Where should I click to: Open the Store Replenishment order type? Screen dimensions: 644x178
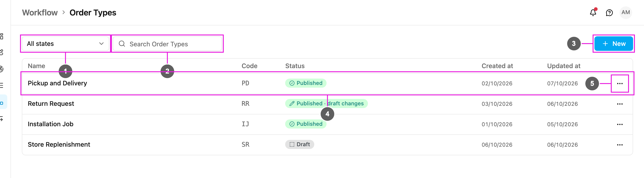pyautogui.click(x=59, y=145)
